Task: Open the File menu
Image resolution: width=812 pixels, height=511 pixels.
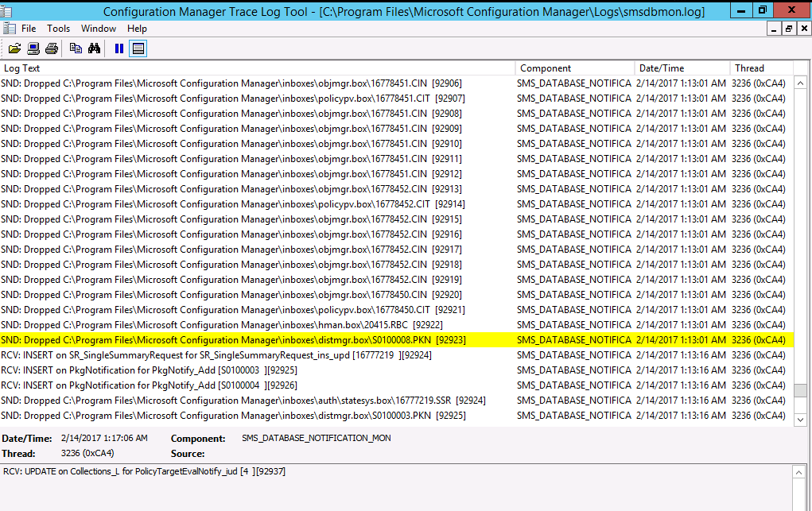Action: tap(29, 29)
